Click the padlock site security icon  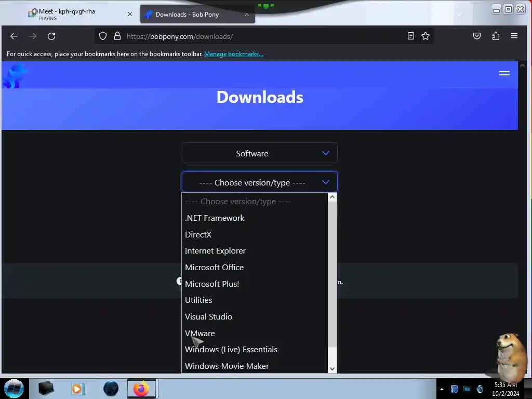117,36
